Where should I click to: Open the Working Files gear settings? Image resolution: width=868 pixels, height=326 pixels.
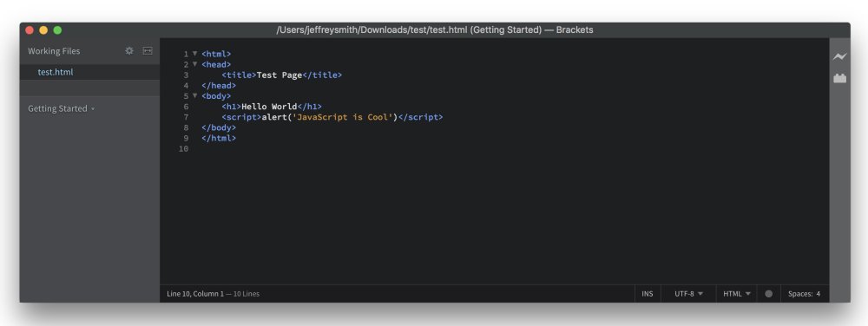129,51
